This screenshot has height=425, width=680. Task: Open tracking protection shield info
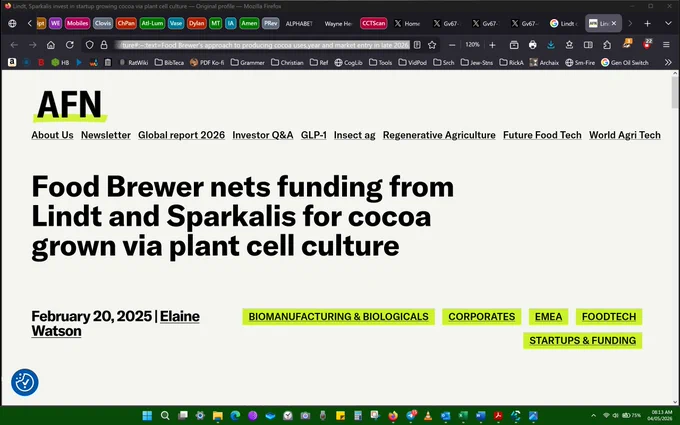click(89, 45)
